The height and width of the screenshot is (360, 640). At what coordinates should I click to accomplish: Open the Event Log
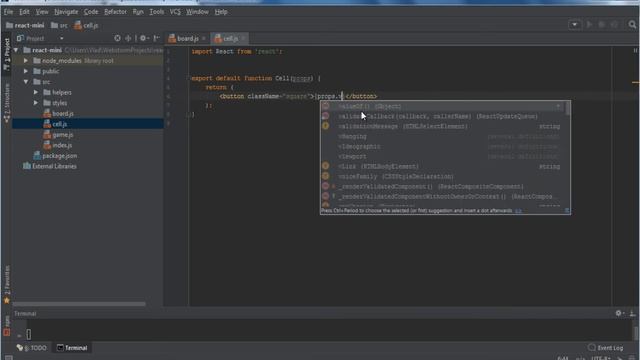(x=606, y=348)
